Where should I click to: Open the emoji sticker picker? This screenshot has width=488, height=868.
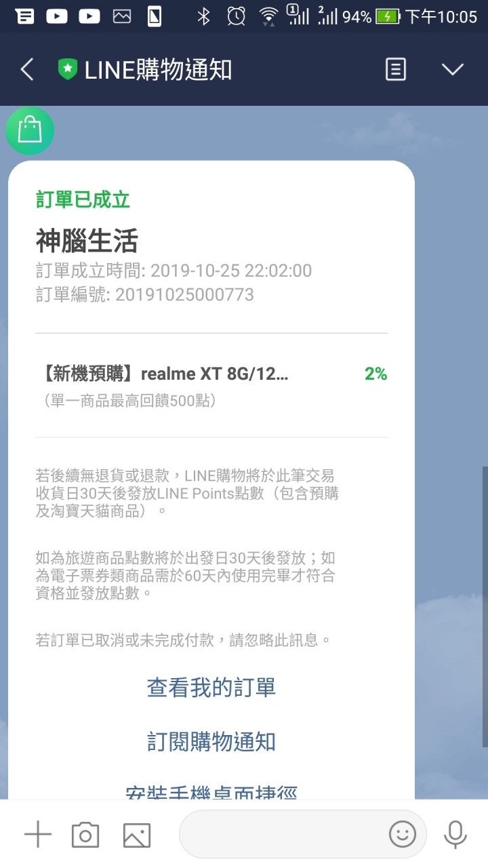tap(402, 834)
